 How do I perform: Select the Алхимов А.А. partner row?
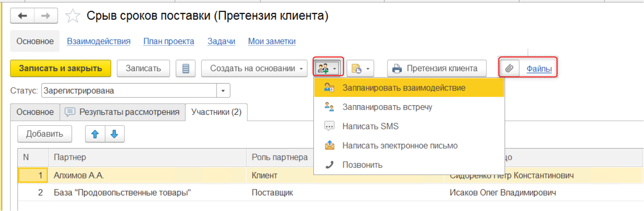79,175
